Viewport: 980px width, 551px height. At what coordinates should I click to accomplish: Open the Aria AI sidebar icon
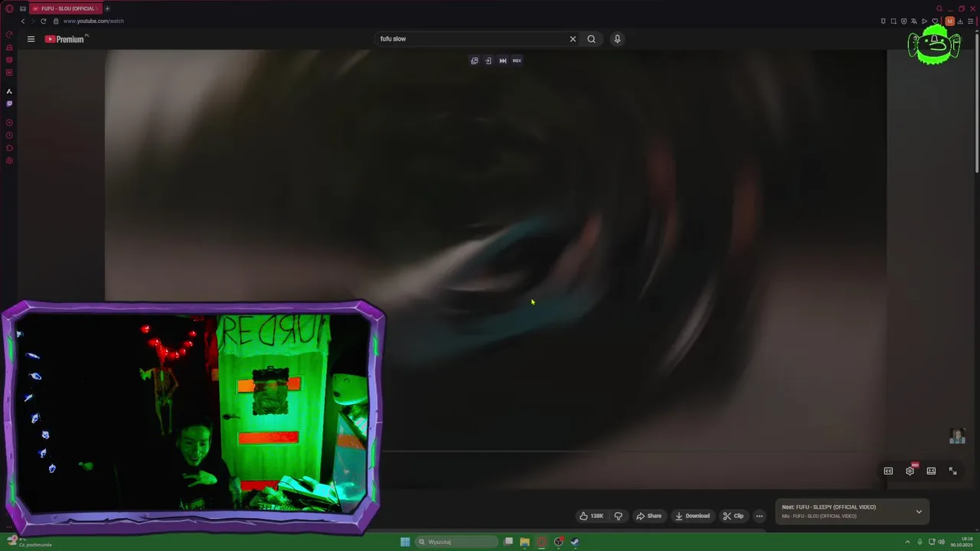(9, 91)
